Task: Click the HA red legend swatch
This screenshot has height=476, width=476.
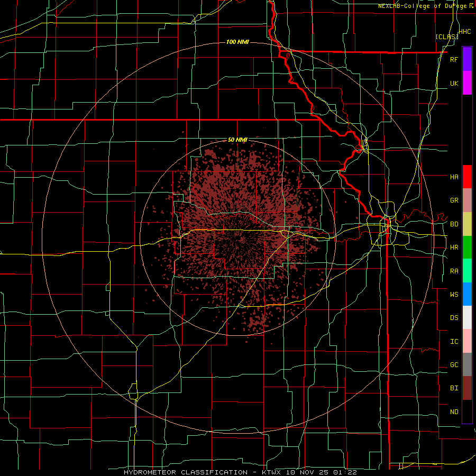Action: pos(467,177)
